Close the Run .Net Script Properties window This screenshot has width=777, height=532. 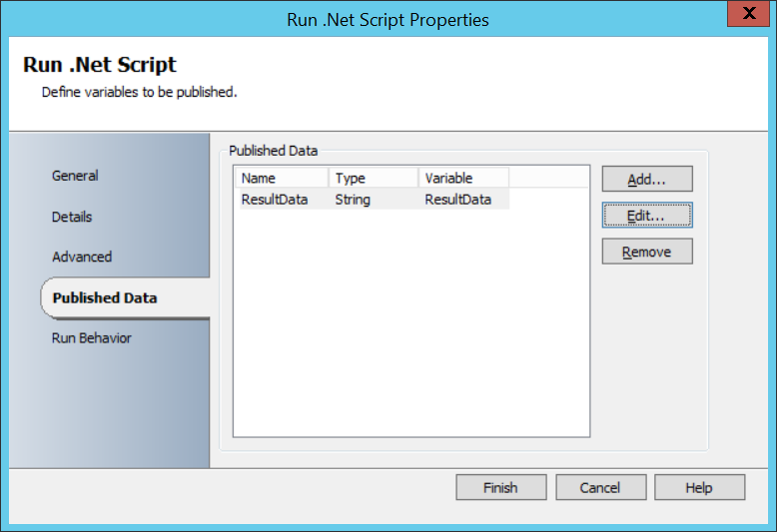tap(748, 13)
